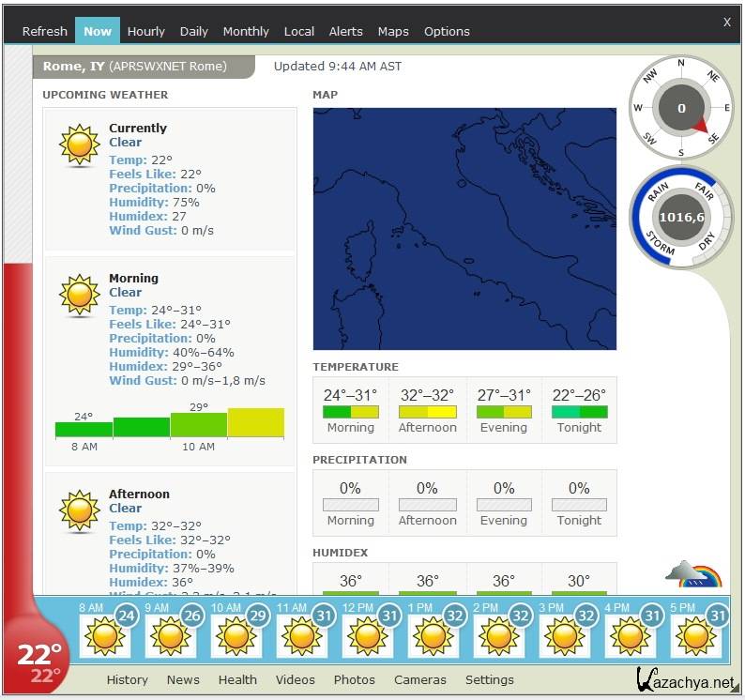Open the Alerts tab
Viewport: 745px width, 700px height.
pyautogui.click(x=345, y=31)
